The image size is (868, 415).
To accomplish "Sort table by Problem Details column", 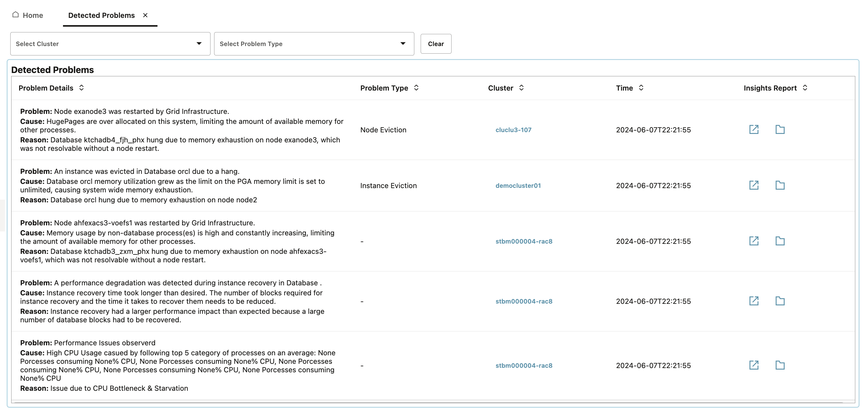I will point(81,88).
